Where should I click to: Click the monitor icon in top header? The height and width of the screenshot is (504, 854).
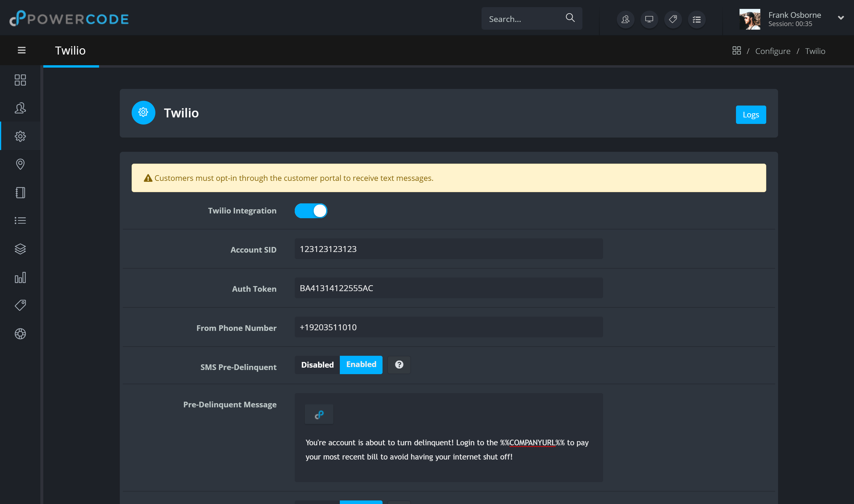point(649,19)
